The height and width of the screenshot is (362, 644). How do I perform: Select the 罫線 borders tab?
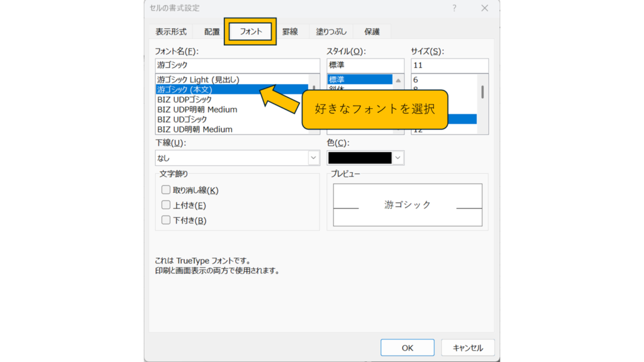click(x=290, y=31)
